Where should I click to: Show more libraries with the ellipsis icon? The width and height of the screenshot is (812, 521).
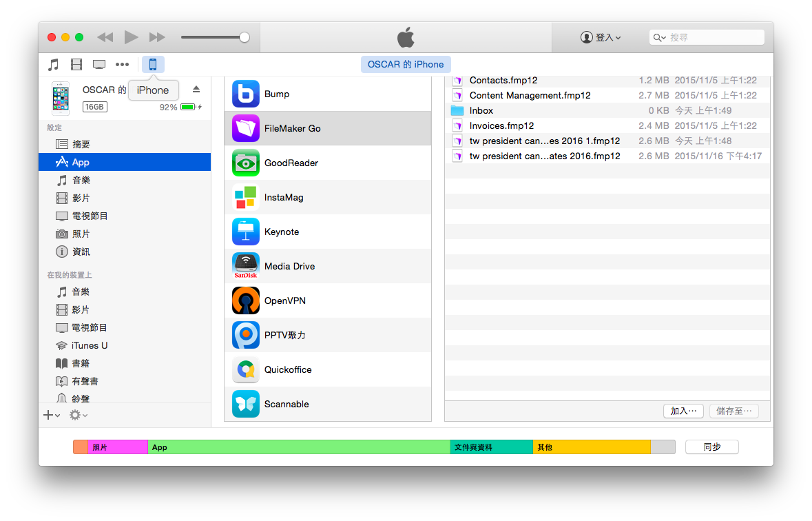click(x=122, y=65)
